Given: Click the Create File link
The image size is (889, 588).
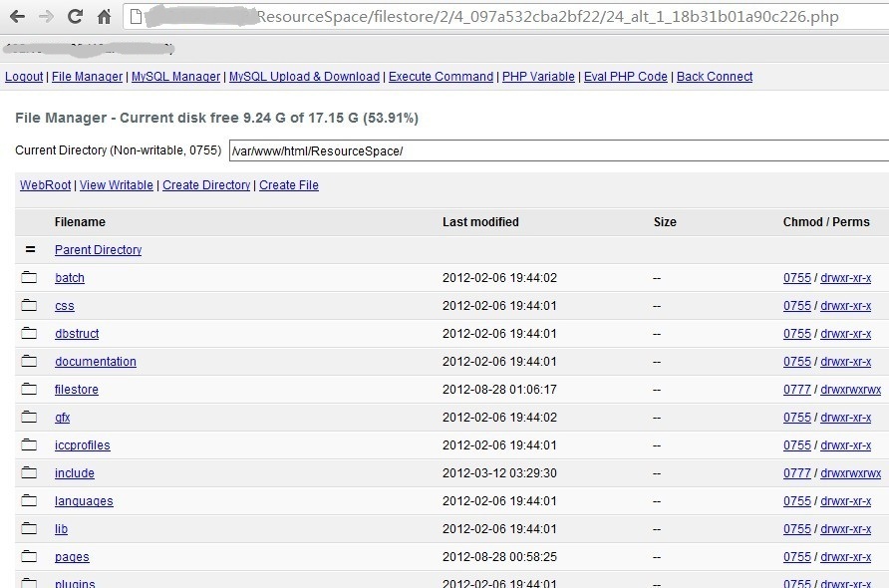Looking at the screenshot, I should click(x=289, y=185).
